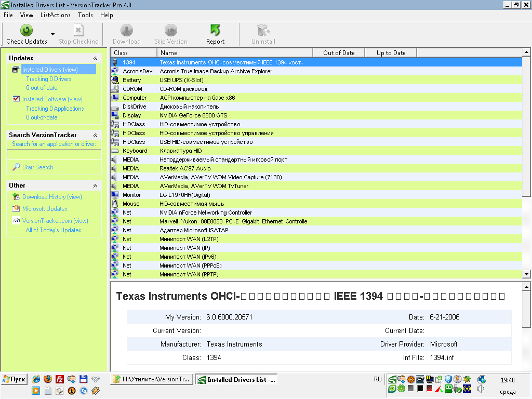Open VersionTracker.com (view) link
Image resolution: width=532 pixels, height=399 pixels.
55,220
